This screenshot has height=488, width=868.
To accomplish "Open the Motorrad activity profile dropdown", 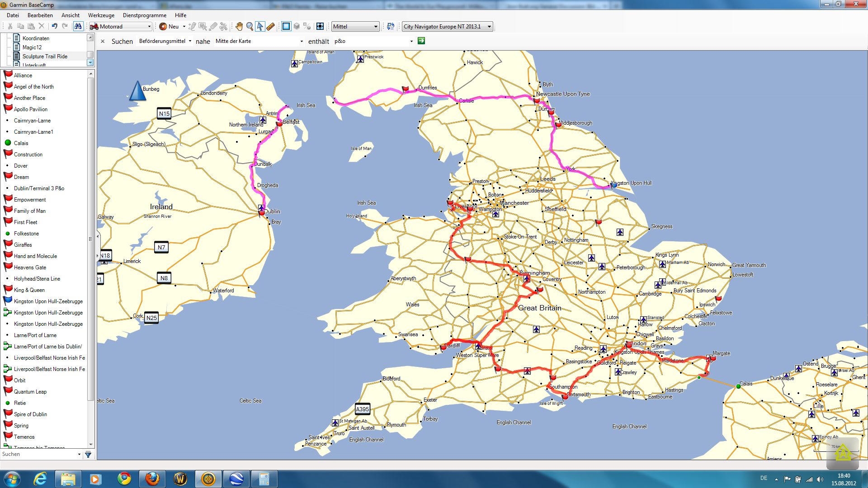I will [120, 27].
